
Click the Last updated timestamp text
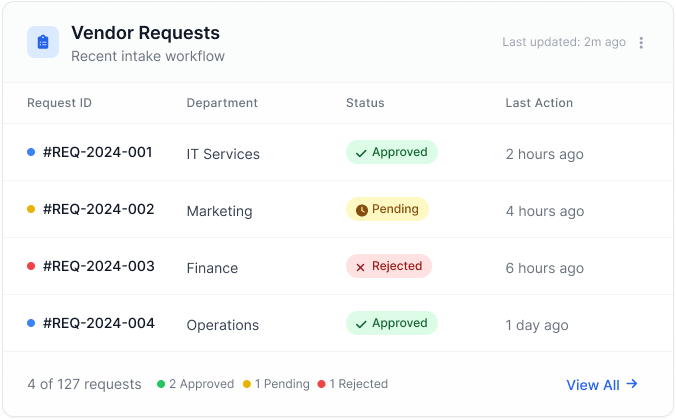tap(564, 42)
